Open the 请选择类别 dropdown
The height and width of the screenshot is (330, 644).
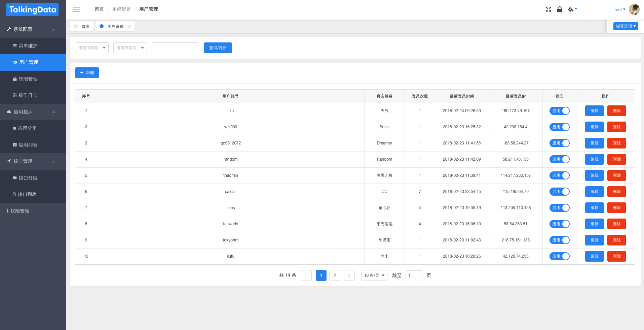click(130, 48)
